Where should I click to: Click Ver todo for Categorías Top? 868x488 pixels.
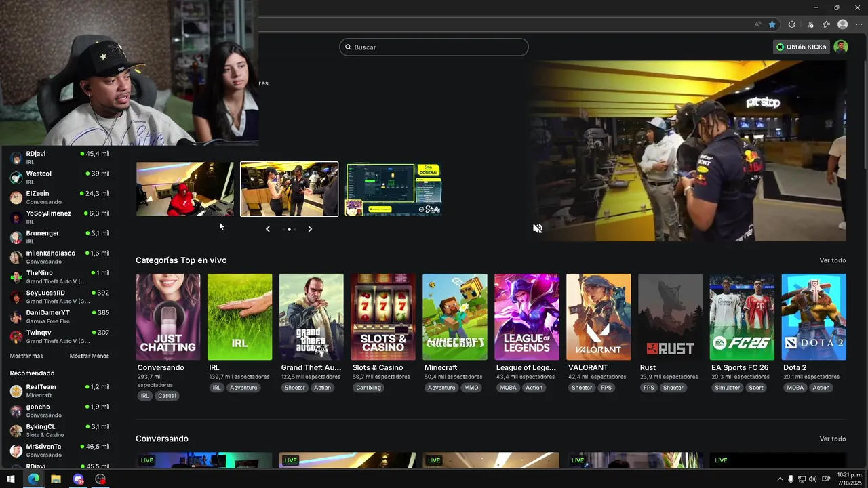coord(833,260)
